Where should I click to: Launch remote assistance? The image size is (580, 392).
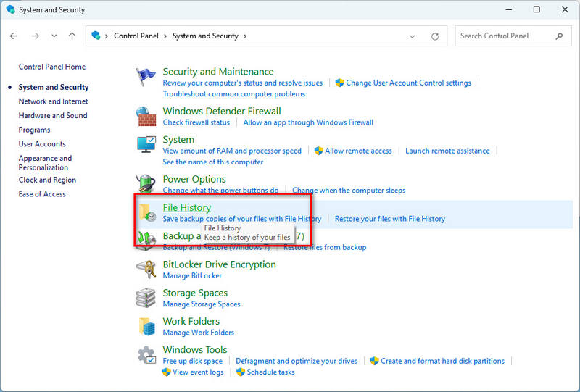click(447, 151)
